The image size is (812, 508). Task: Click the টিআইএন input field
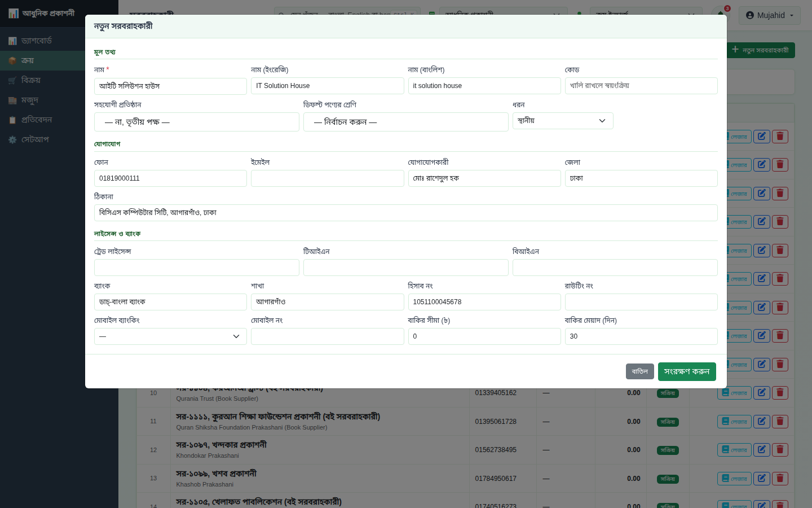click(x=405, y=268)
